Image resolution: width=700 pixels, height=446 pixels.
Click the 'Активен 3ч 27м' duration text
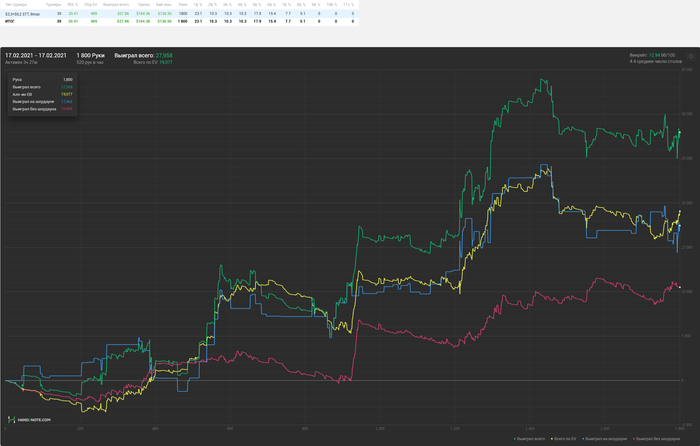click(21, 63)
